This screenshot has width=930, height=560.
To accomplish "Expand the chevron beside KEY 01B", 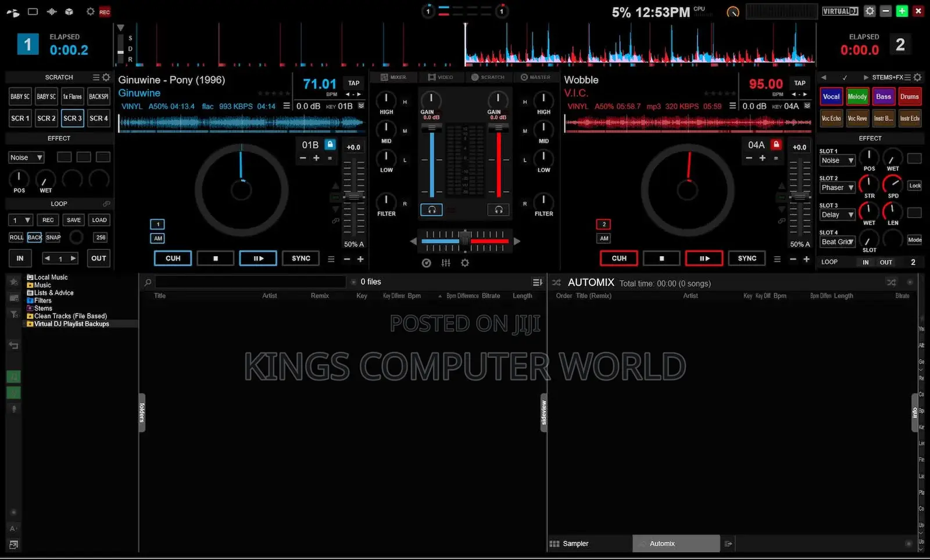I will (361, 106).
